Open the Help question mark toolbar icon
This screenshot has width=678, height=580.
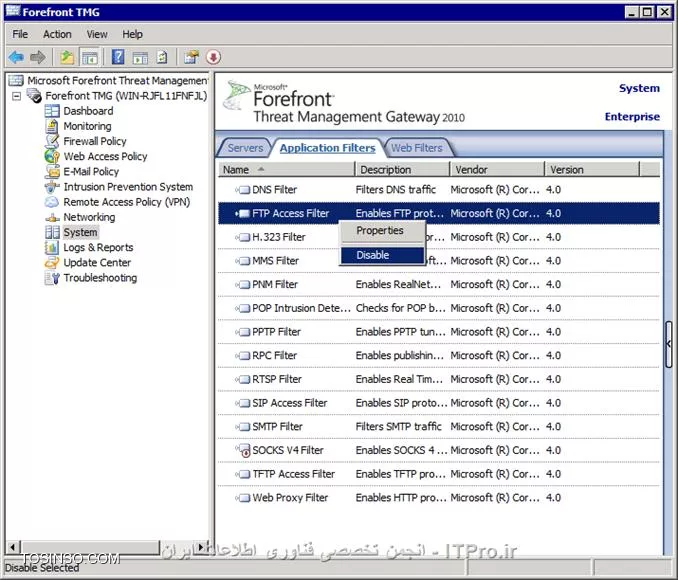click(x=118, y=57)
